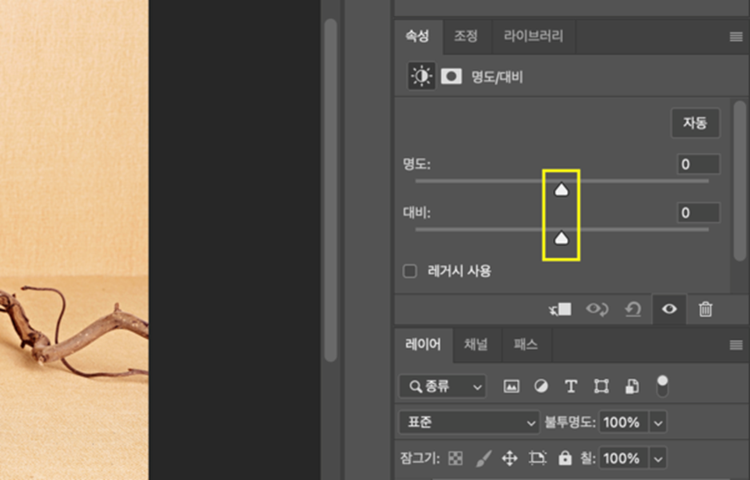The image size is (750, 480).
Task: Expand 불투명도 opacity slider arrow
Action: (658, 423)
